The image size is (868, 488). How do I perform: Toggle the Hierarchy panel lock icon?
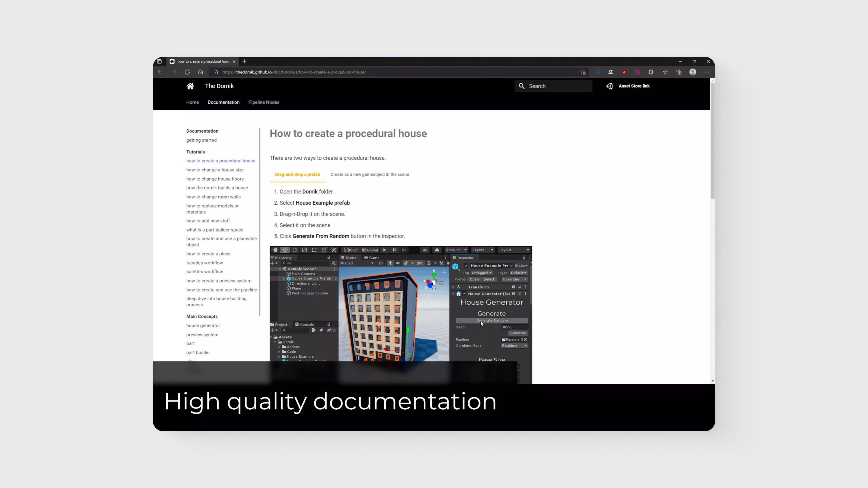click(329, 258)
